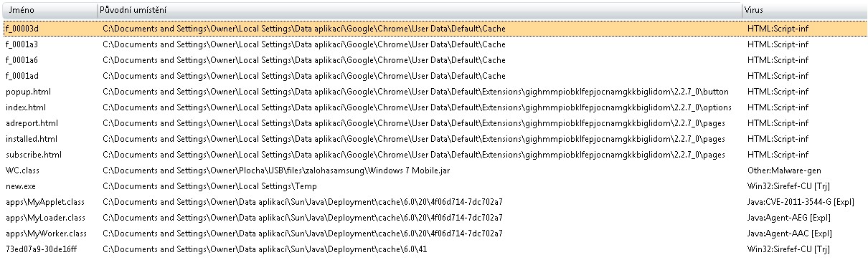Screen dimensions: 868x260
Task: Click the \pages path of subscribe.html
Action: pos(414,155)
